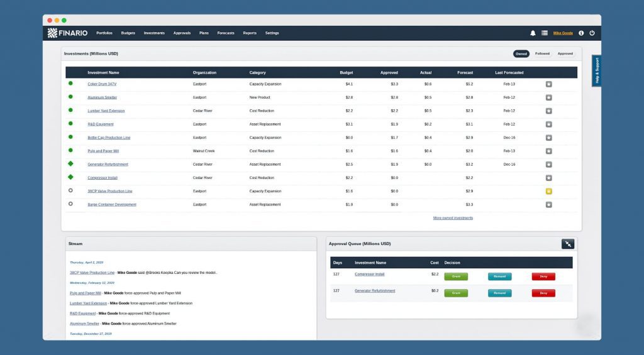Open the Approvals menu
The image size is (644, 355).
pos(182,33)
